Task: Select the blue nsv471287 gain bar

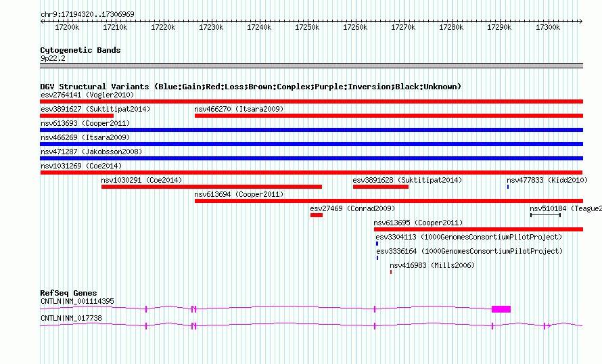Action: click(x=311, y=158)
